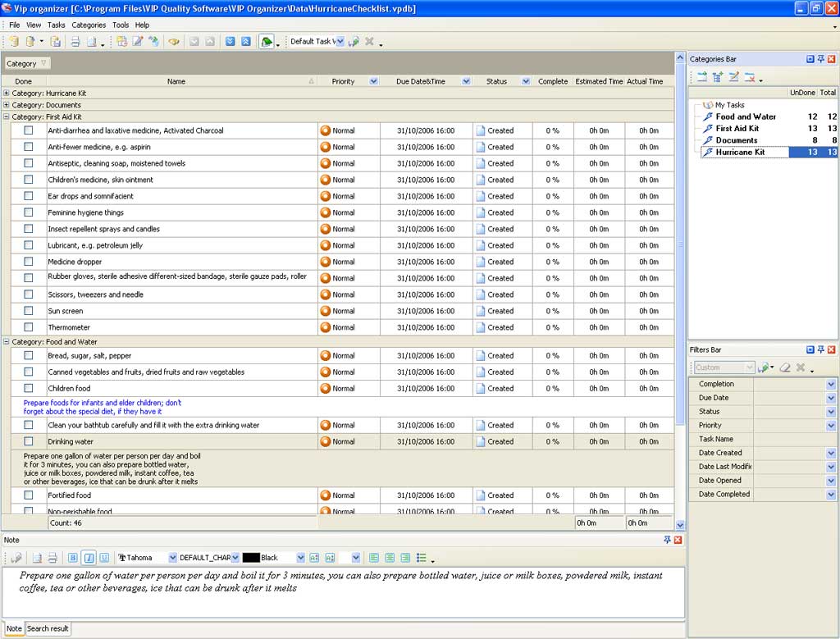
Task: Collapse the First Aid Kit category group
Action: tap(7, 117)
